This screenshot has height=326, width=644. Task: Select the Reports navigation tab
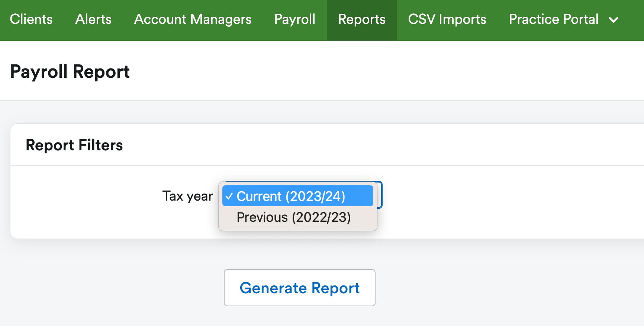(362, 19)
